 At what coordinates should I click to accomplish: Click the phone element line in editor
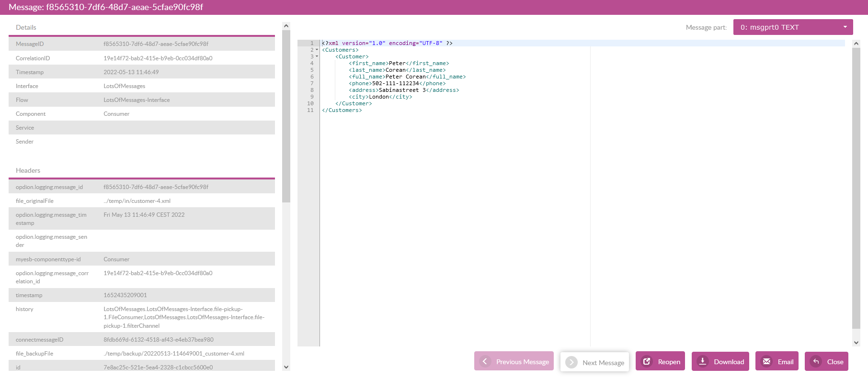[397, 83]
